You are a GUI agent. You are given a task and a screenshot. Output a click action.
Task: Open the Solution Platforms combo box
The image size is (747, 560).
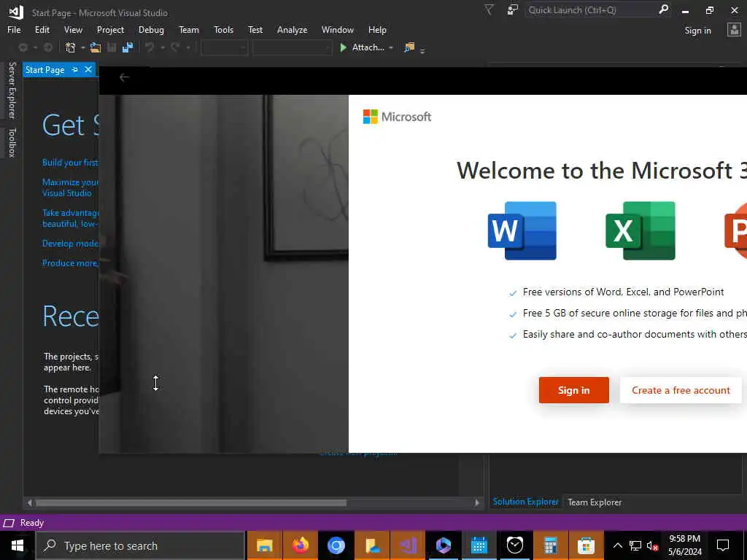292,47
